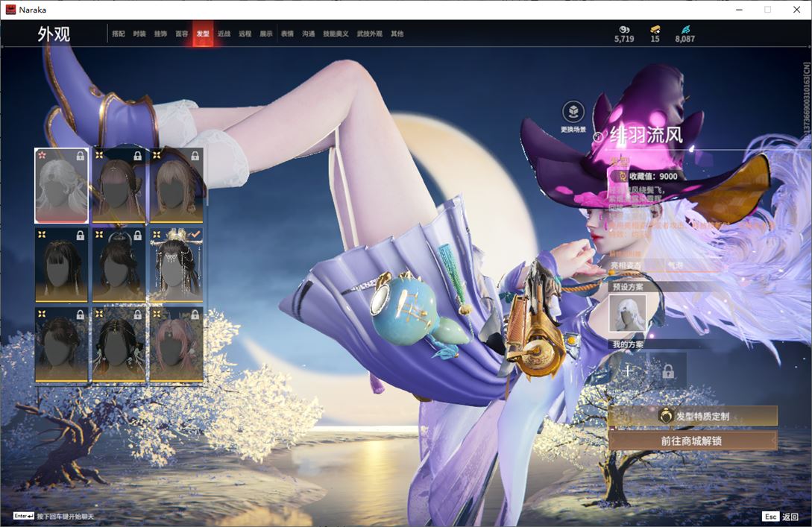Select the dark brown short hairstyle, bottom row
This screenshot has width=812, height=527.
pos(61,345)
